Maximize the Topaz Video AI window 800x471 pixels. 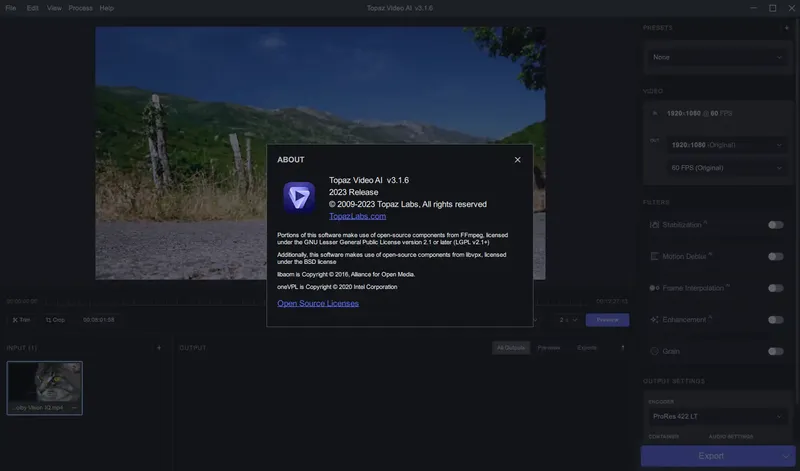[x=772, y=8]
